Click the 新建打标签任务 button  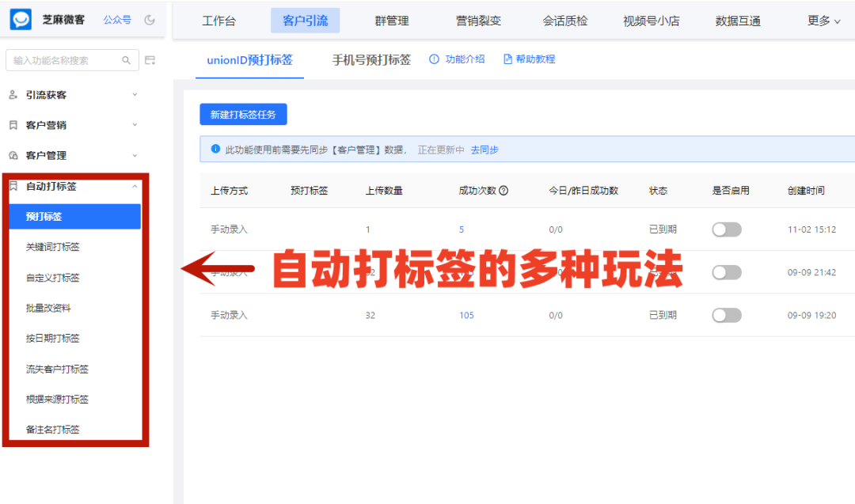(x=243, y=114)
